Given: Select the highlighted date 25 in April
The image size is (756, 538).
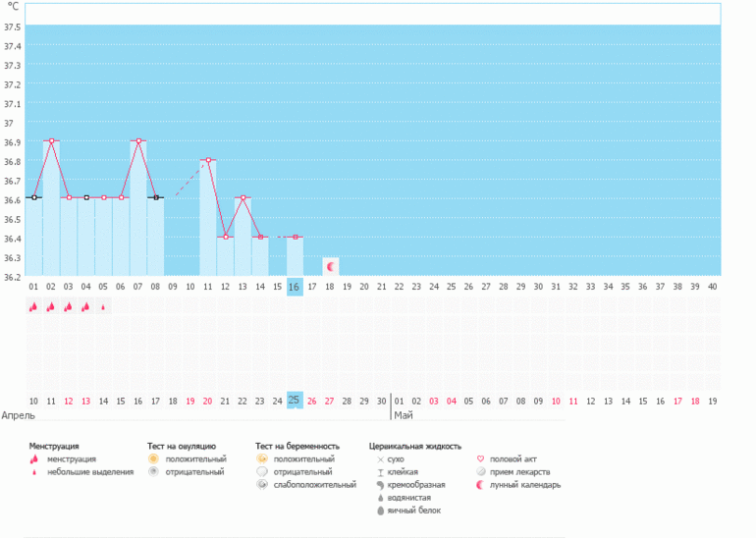Looking at the screenshot, I should 294,400.
